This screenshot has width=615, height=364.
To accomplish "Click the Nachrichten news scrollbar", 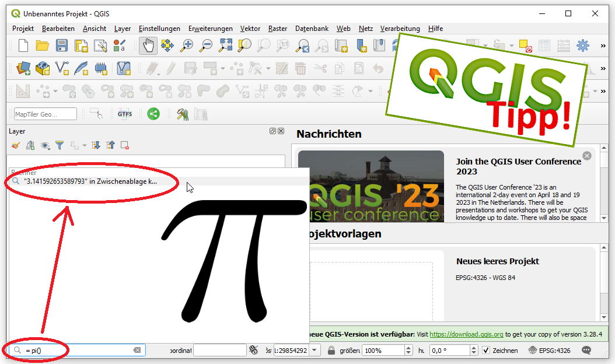I will 604,183.
